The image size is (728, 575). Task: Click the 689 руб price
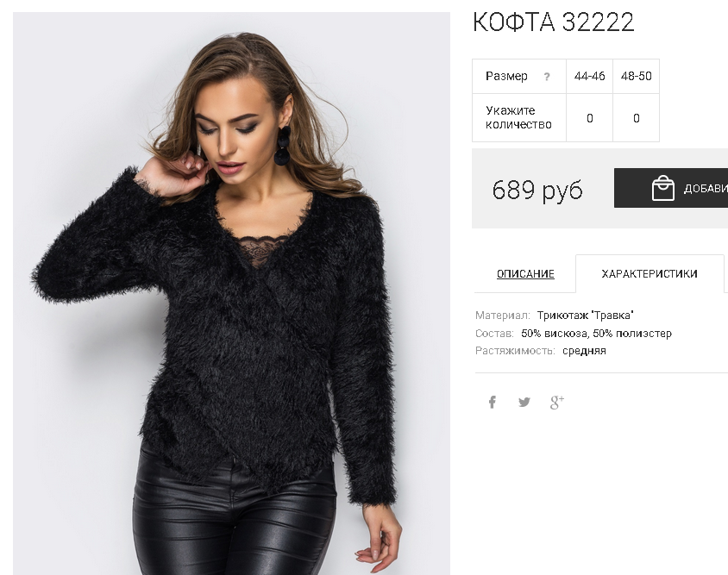pyautogui.click(x=537, y=190)
